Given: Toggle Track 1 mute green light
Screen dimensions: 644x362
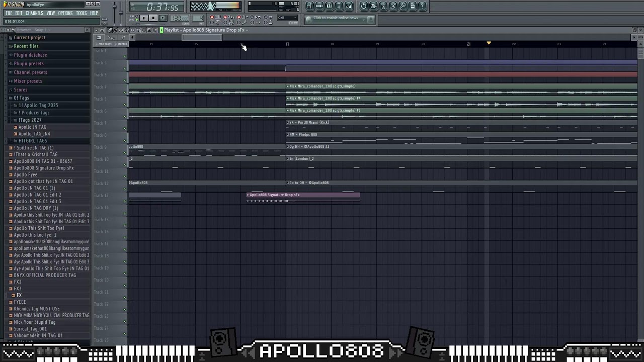Looking at the screenshot, I should pos(125,56).
